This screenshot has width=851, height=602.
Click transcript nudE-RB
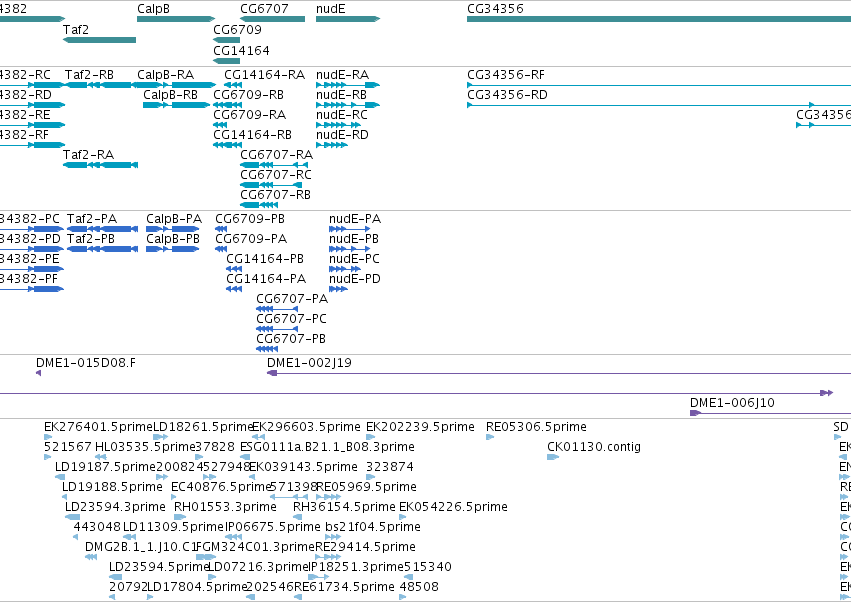coord(348,105)
